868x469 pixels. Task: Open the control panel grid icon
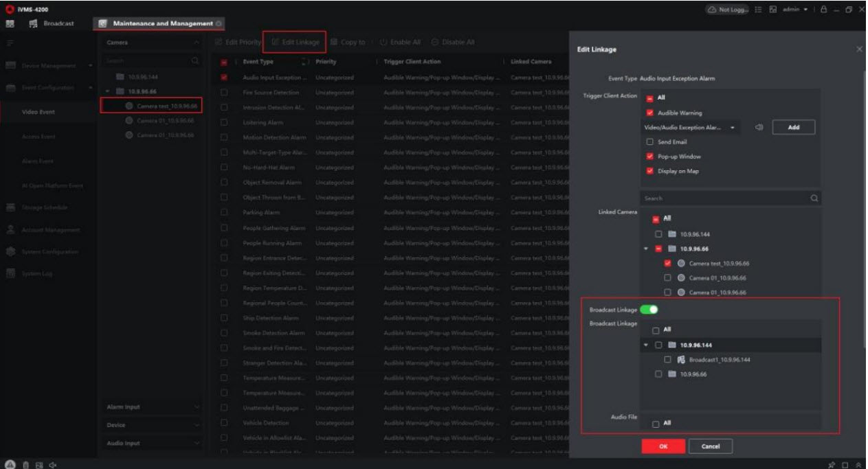tap(10, 23)
